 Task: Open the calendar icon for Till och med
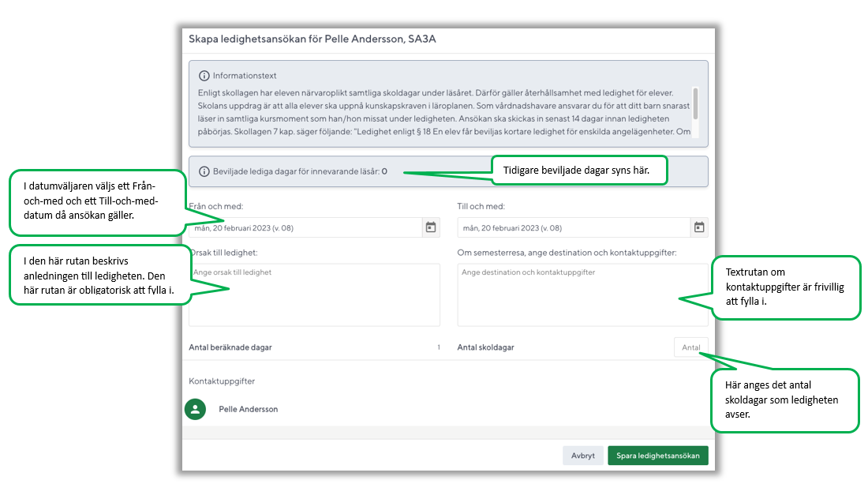pos(699,227)
